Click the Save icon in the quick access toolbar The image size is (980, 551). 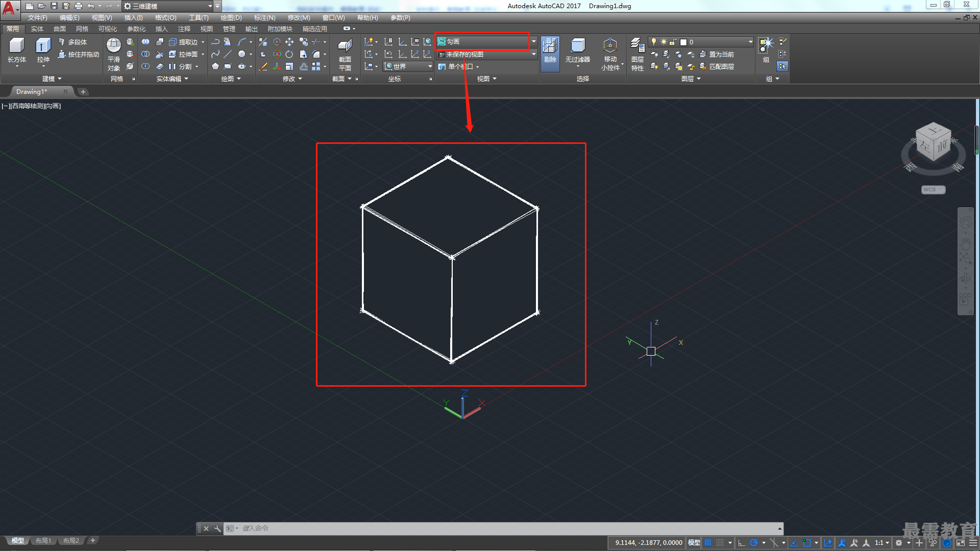[54, 6]
